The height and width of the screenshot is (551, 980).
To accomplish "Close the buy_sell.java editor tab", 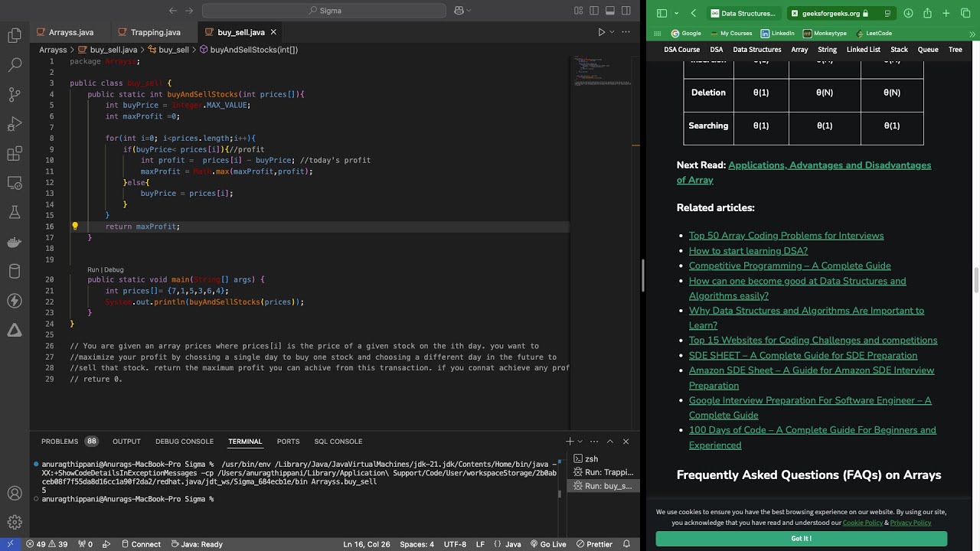I will pos(273,32).
